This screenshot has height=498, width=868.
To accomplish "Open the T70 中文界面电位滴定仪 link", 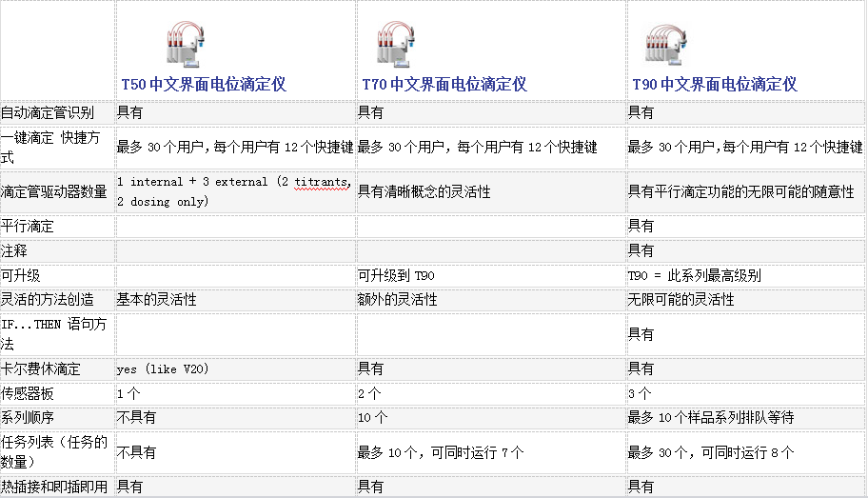I will pos(444,85).
